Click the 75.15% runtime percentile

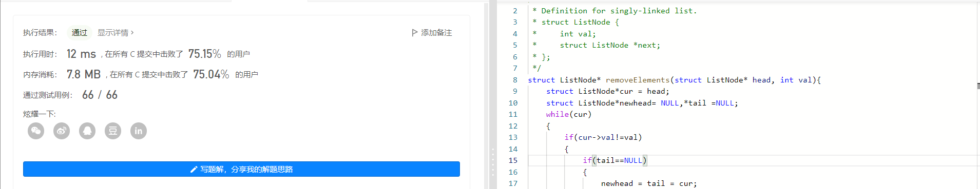[x=205, y=54]
